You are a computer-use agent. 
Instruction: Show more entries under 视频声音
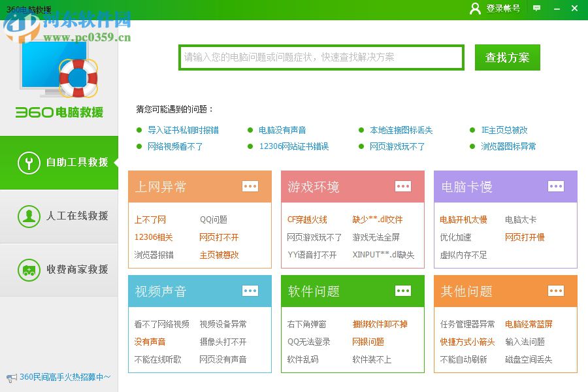(x=250, y=291)
